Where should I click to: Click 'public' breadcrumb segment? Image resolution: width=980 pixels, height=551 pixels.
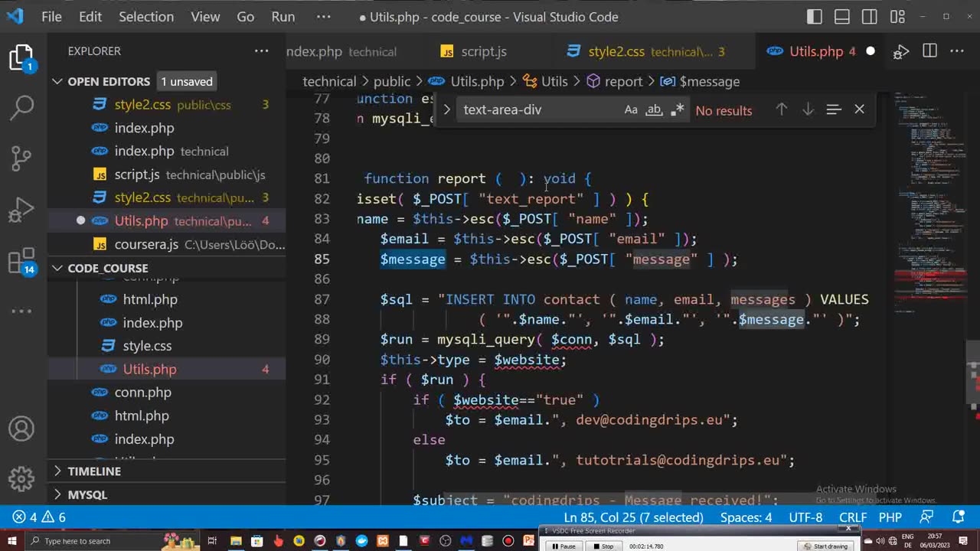point(392,81)
